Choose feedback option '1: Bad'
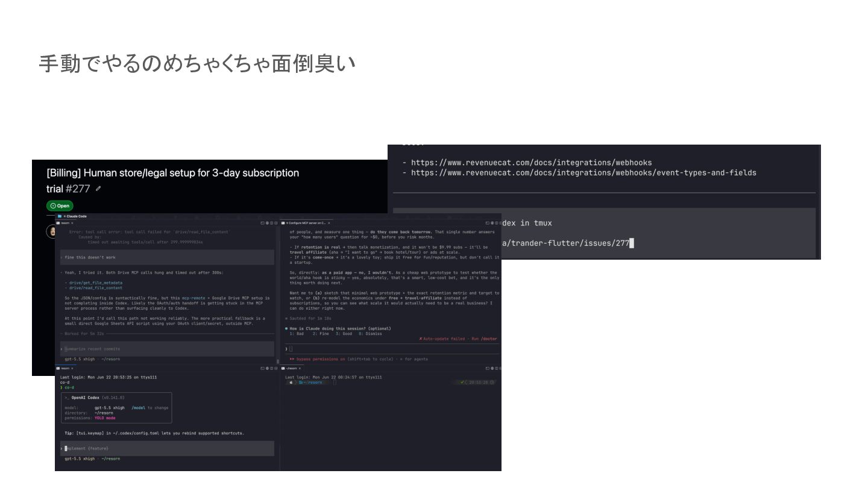Screen dimensions: 868x488 pos(297,334)
